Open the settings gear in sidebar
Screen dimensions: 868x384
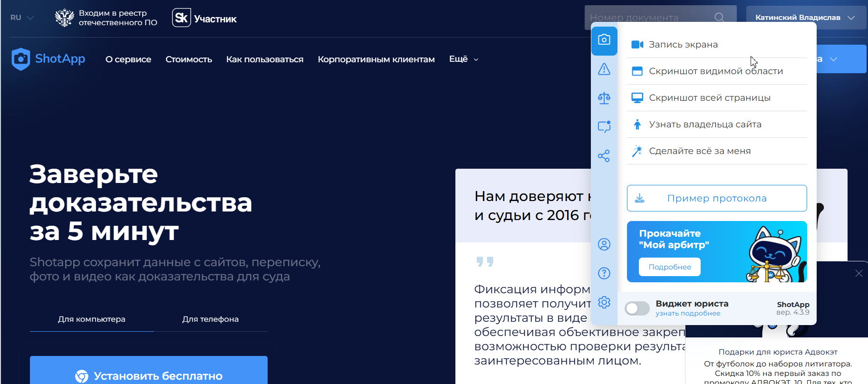[x=604, y=302]
